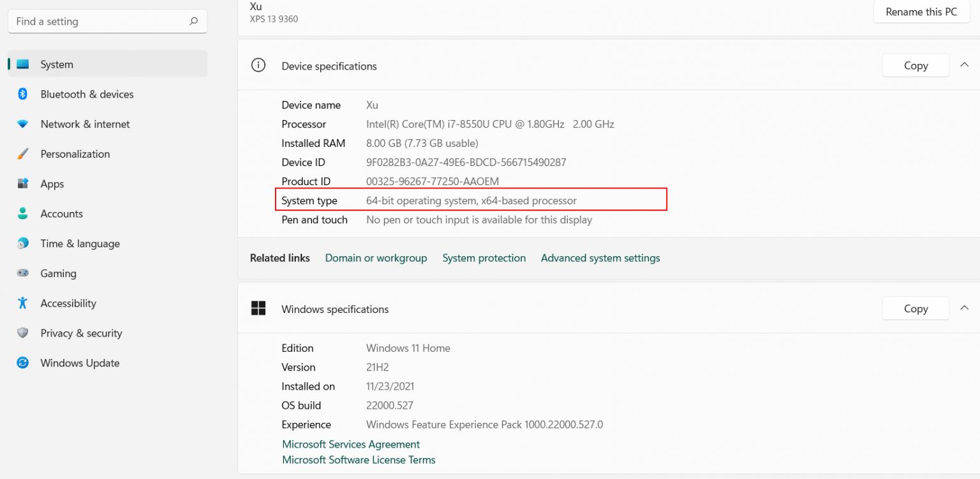Screen dimensions: 980x479
Task: Select the Gaming controller icon
Action: (x=23, y=273)
